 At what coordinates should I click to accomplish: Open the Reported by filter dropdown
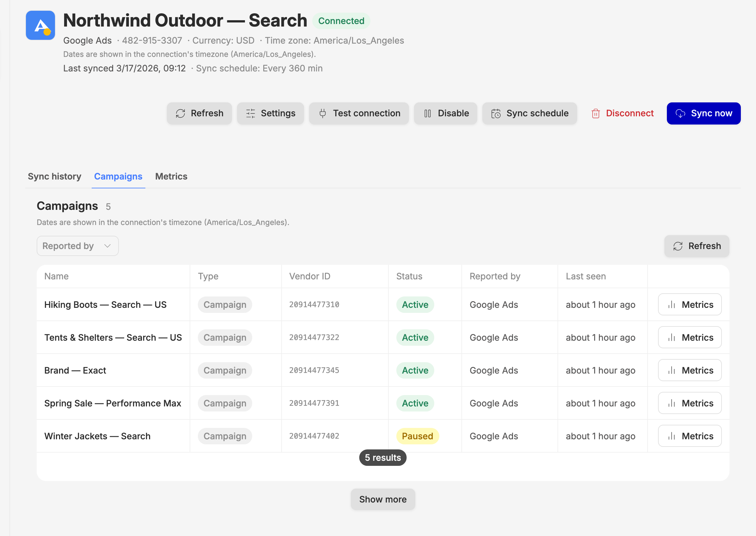pos(77,246)
